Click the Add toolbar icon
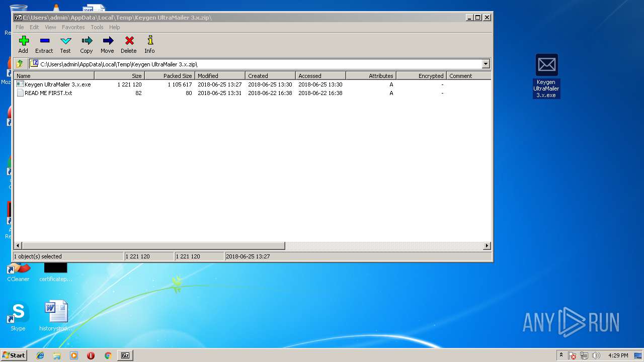 click(x=23, y=44)
